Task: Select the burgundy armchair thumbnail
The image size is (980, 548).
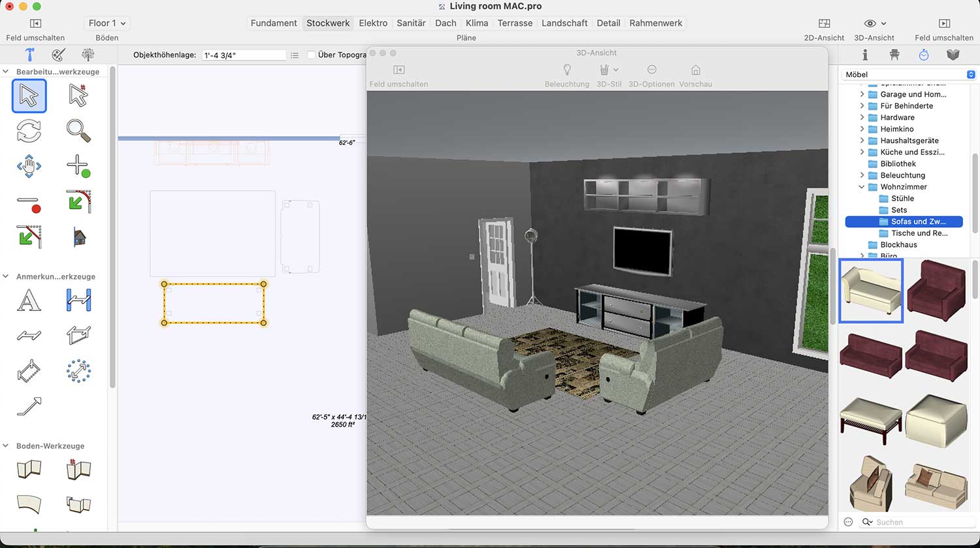Action: (x=936, y=290)
